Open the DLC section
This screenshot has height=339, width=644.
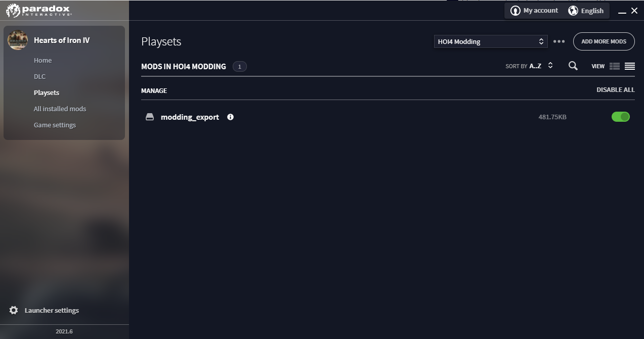[39, 76]
